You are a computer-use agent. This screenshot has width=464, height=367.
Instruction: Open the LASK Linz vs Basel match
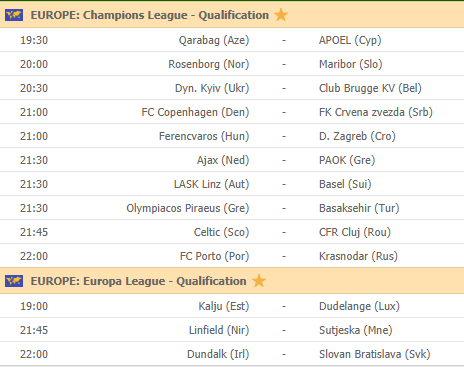[x=232, y=184]
